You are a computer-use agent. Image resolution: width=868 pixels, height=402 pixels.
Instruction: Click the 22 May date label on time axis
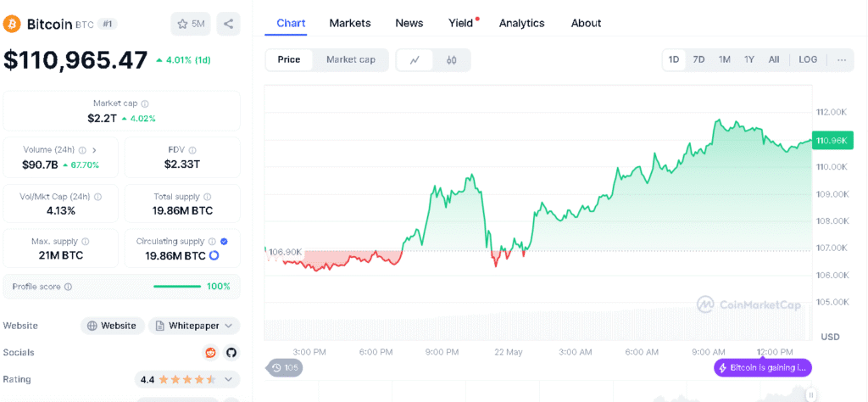click(508, 352)
